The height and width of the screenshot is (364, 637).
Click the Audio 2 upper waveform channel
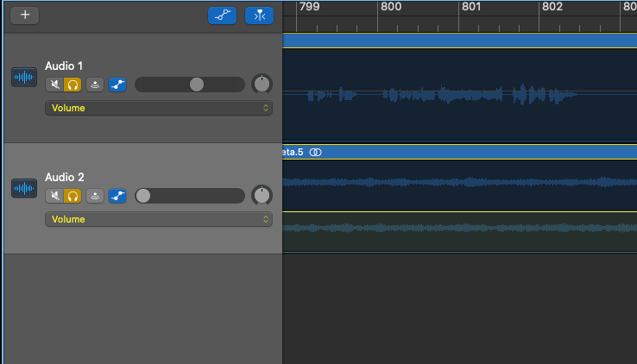[459, 183]
